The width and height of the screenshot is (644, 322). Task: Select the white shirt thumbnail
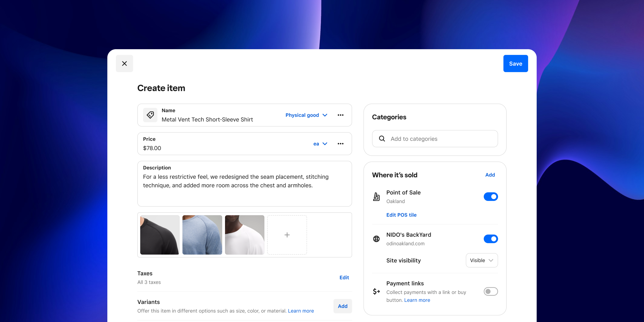(244, 235)
